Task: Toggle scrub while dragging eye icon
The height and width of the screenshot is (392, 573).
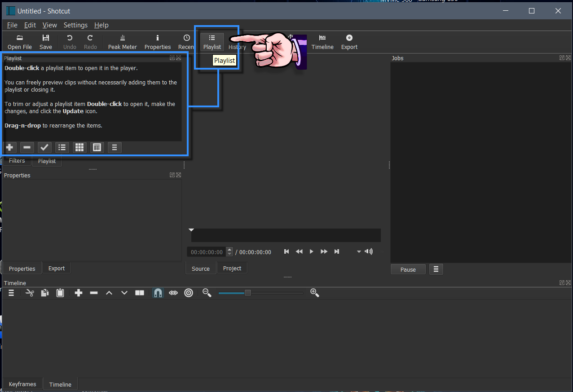Action: [x=173, y=293]
